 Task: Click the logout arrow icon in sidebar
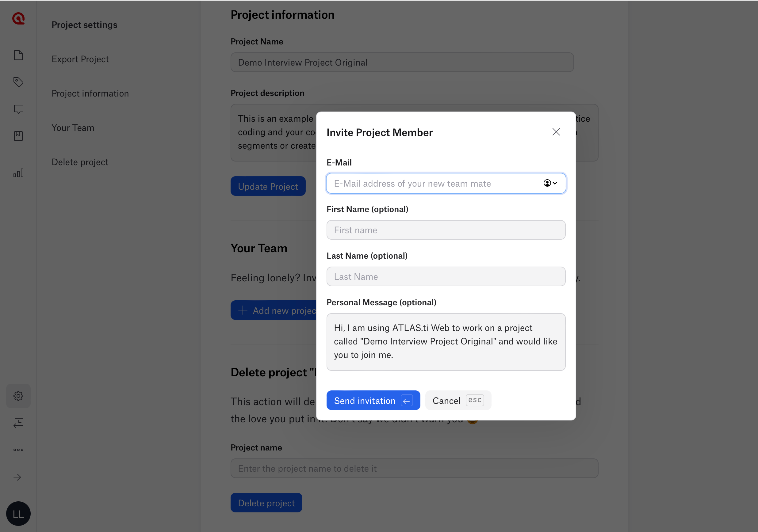(18, 477)
